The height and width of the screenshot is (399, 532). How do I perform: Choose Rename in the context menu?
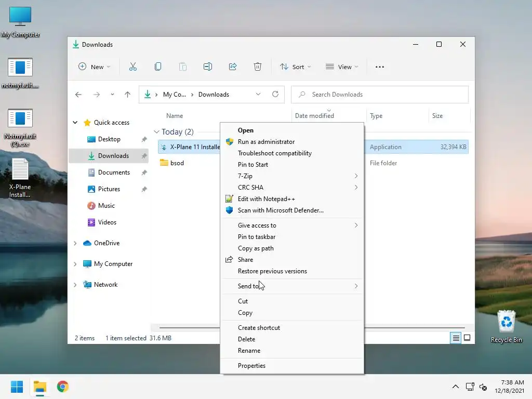coord(292,351)
